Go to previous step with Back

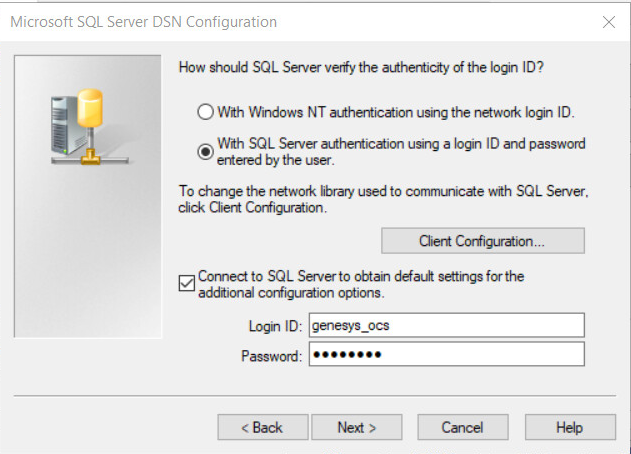coord(262,427)
